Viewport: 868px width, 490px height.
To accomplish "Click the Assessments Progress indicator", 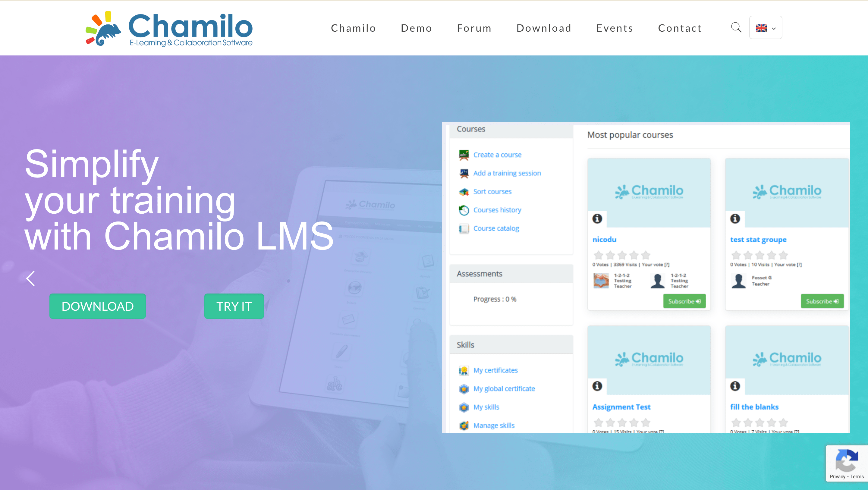I will pos(495,299).
